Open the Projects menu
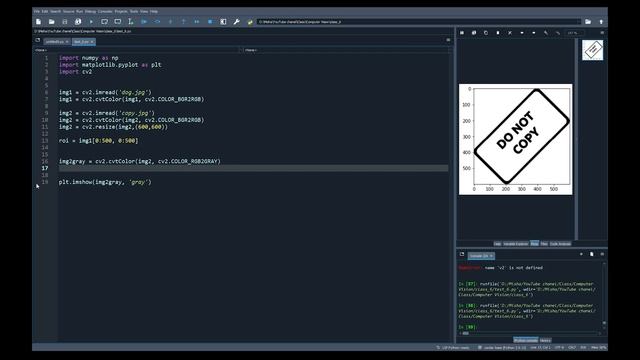 pos(121,11)
